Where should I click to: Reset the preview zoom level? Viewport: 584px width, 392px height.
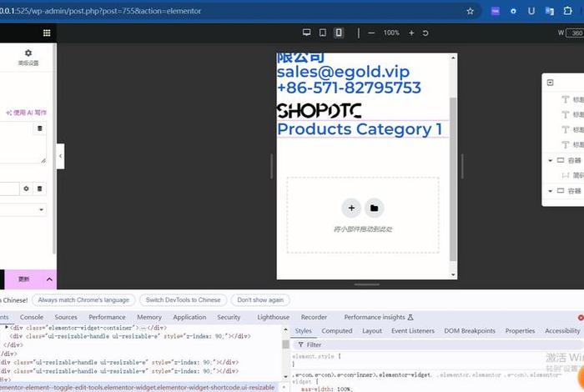click(425, 33)
